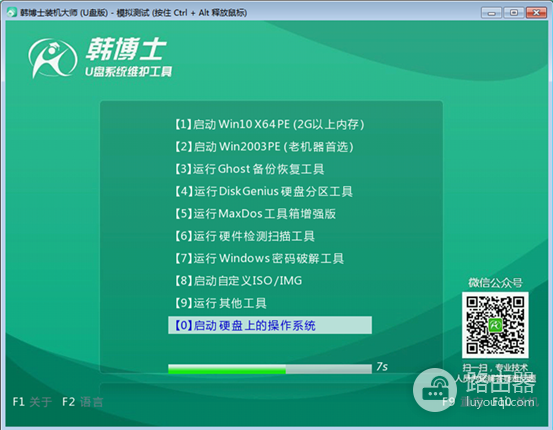Choose 【3】运行 Ghost 备份恢复工具
The image size is (553, 430).
tap(249, 169)
